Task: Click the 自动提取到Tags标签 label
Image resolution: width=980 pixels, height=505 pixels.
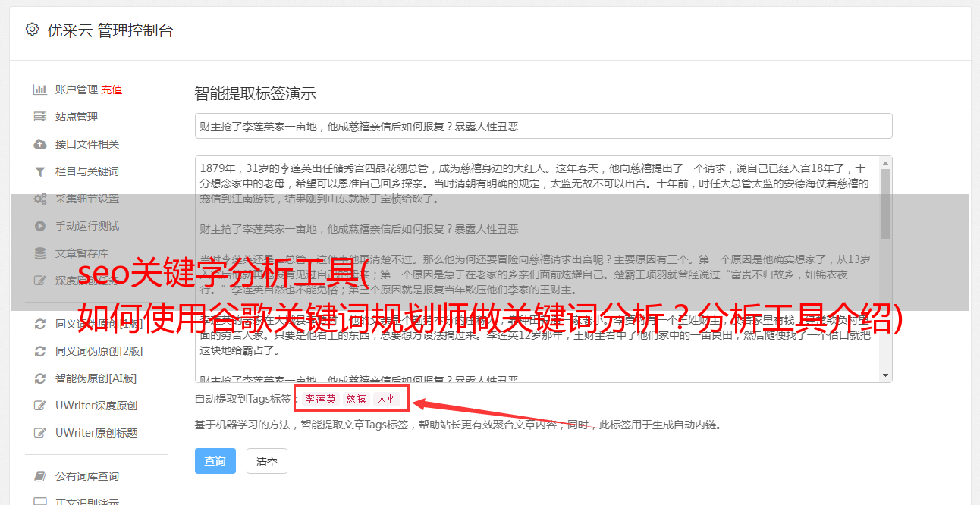Action: [243, 399]
